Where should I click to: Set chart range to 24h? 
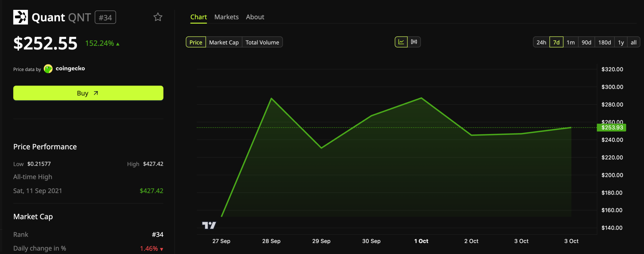[x=541, y=42]
